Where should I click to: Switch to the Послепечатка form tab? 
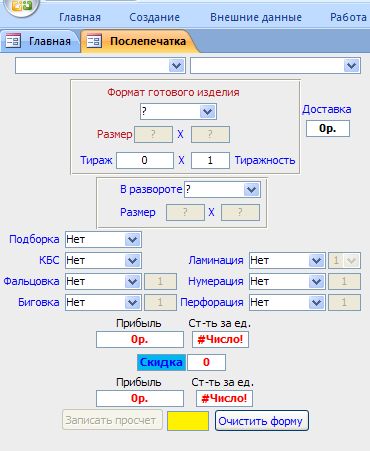click(x=140, y=41)
